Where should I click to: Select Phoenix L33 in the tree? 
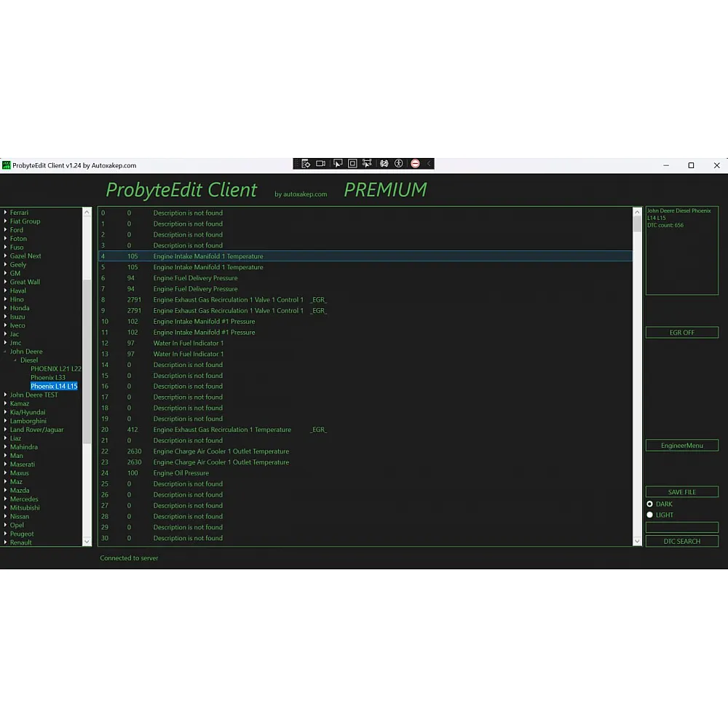[48, 378]
